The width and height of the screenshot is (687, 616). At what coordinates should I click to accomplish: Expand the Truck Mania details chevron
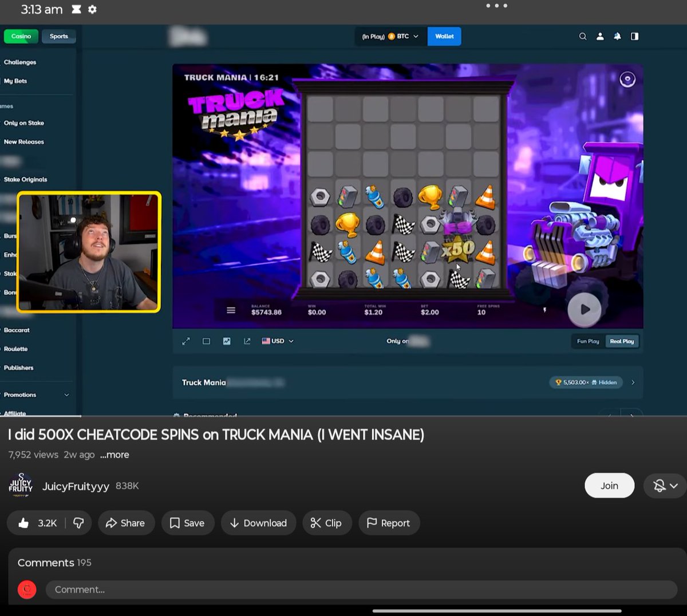pyautogui.click(x=633, y=382)
